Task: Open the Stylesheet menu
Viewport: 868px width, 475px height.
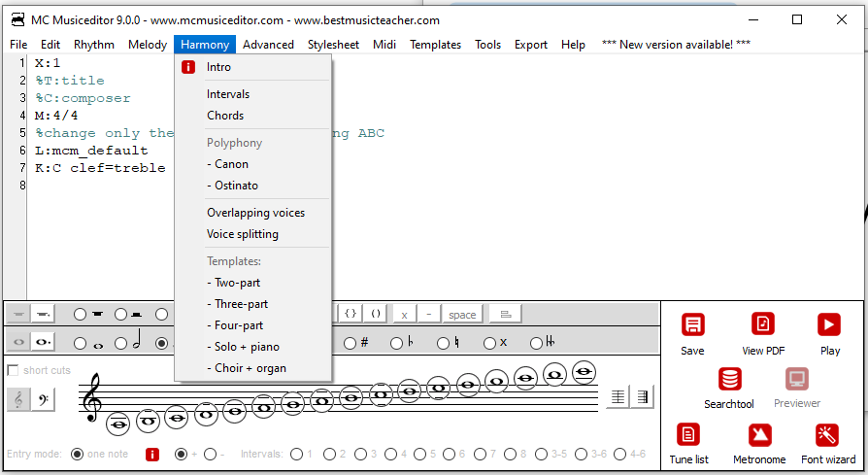Action: [x=333, y=45]
